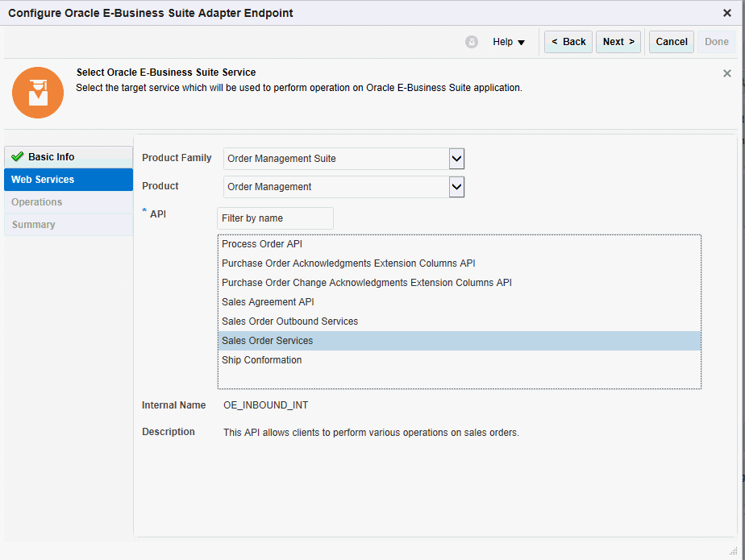
Task: Select Purchase Order Acknowledgments Extension Columns API
Action: pyautogui.click(x=459, y=263)
